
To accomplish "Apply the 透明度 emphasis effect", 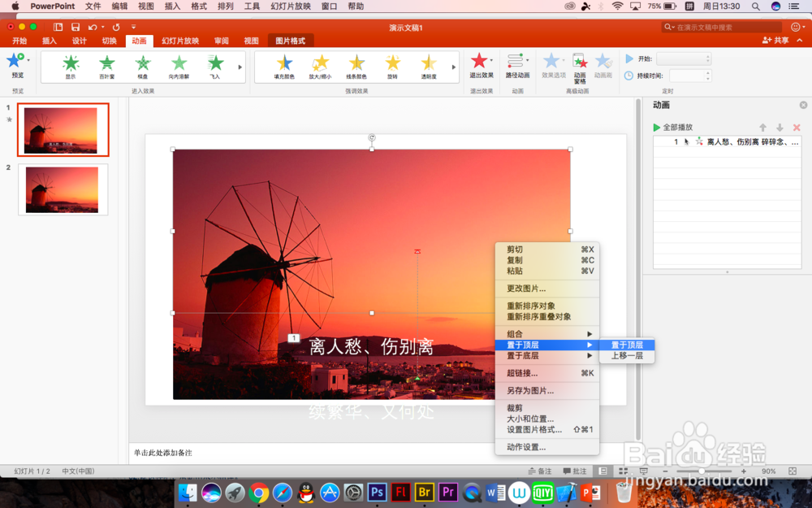I will tap(428, 67).
